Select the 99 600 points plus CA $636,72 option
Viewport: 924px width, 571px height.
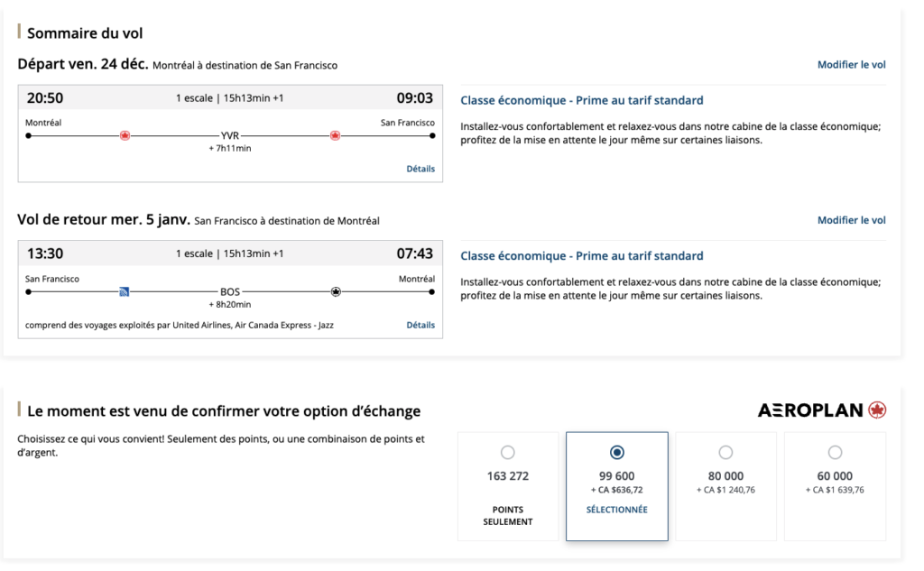point(617,452)
